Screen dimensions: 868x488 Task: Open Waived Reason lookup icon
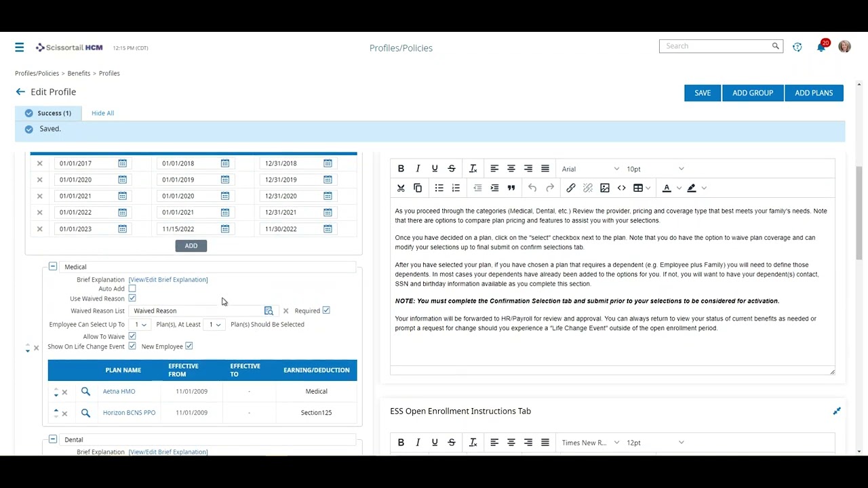point(269,310)
